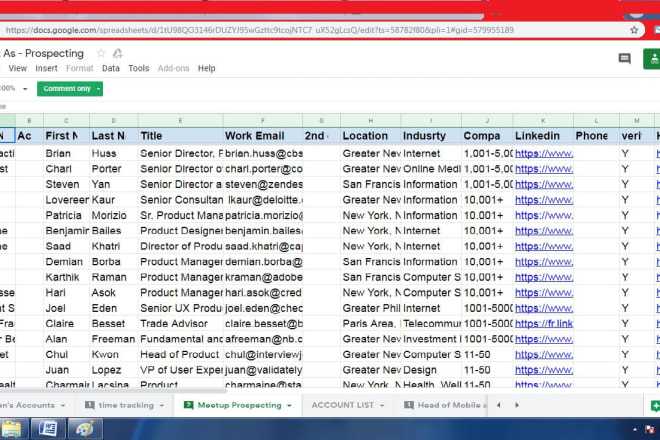The width and height of the screenshot is (660, 440).
Task: Select the Indusrty header cell
Action: pos(431,136)
